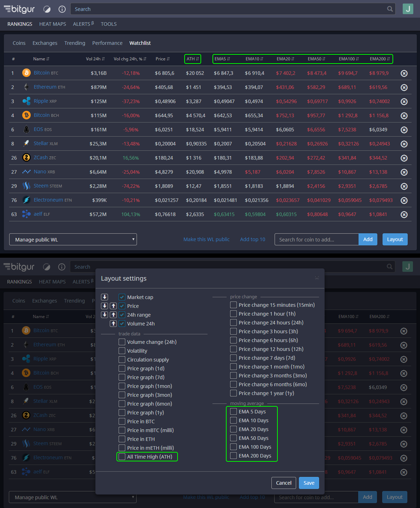Screen dimensions: 420x508
Task: Check All Time High (ATH) option
Action: pyautogui.click(x=122, y=456)
